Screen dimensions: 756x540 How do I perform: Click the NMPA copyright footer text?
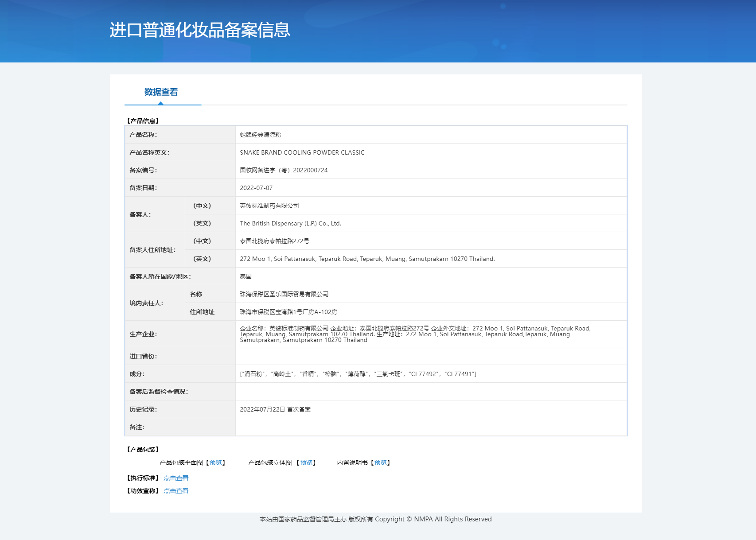[x=376, y=519]
